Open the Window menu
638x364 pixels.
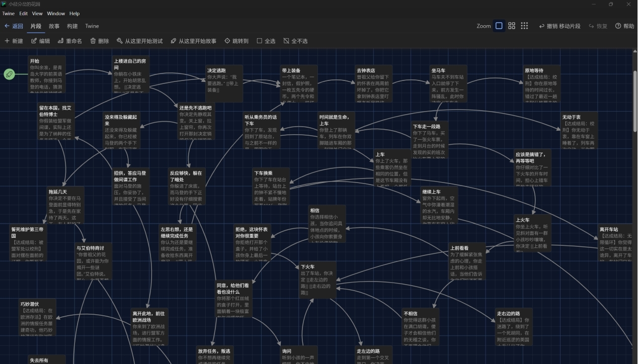[56, 14]
